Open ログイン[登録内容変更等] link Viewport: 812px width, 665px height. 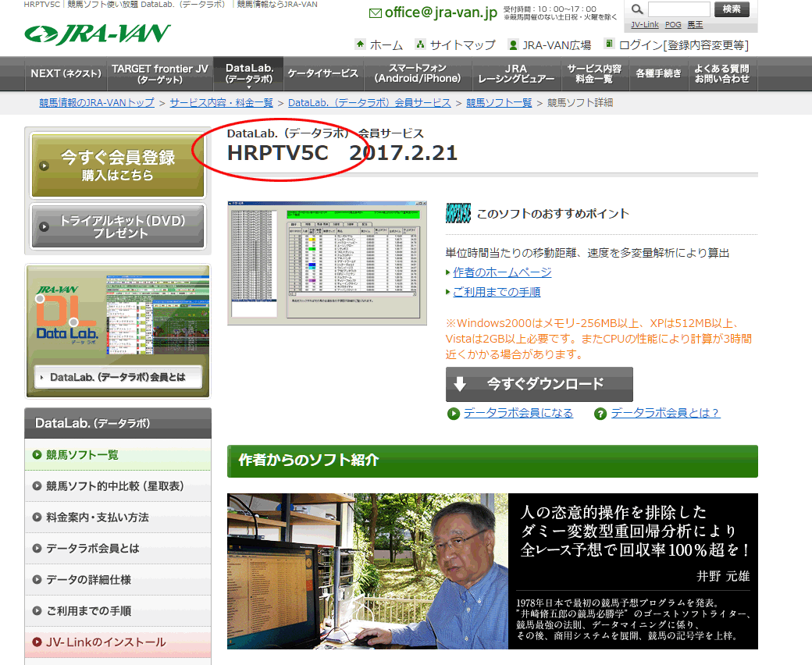point(684,45)
